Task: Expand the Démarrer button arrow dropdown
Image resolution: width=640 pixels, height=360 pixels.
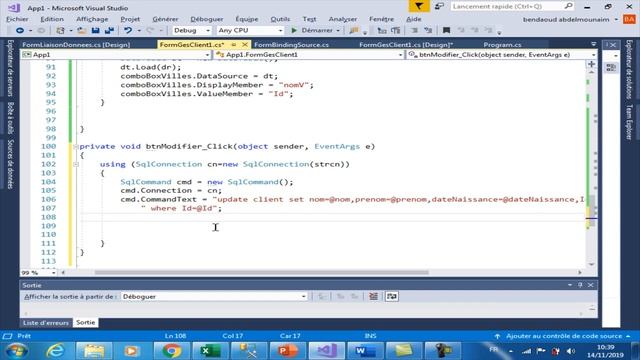Action: pyautogui.click(x=338, y=31)
